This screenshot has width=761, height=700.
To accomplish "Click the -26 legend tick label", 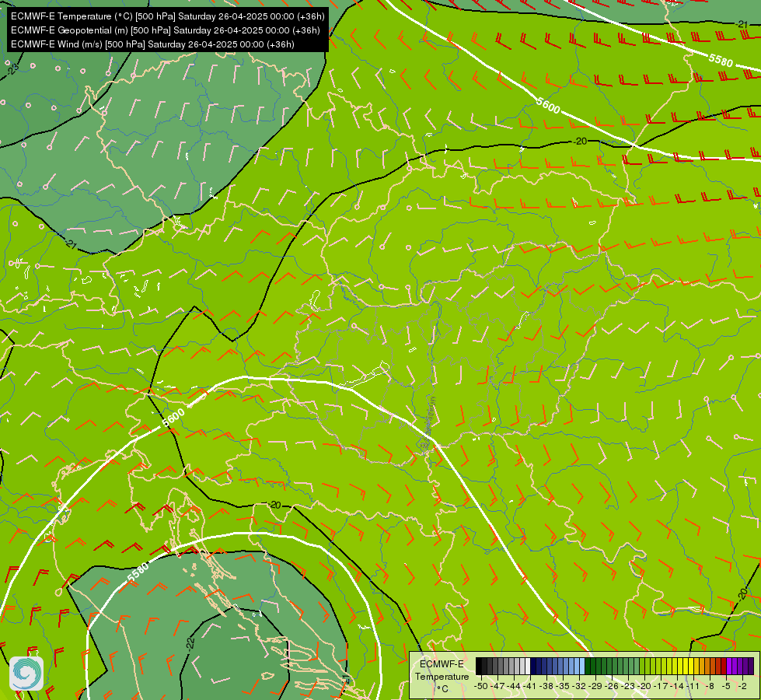I will [612, 686].
